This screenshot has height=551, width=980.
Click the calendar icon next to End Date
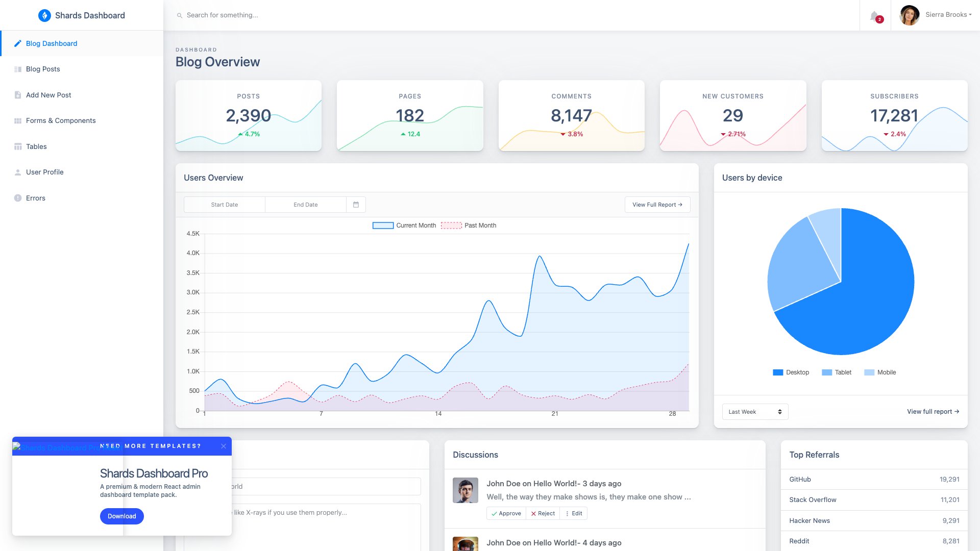356,204
